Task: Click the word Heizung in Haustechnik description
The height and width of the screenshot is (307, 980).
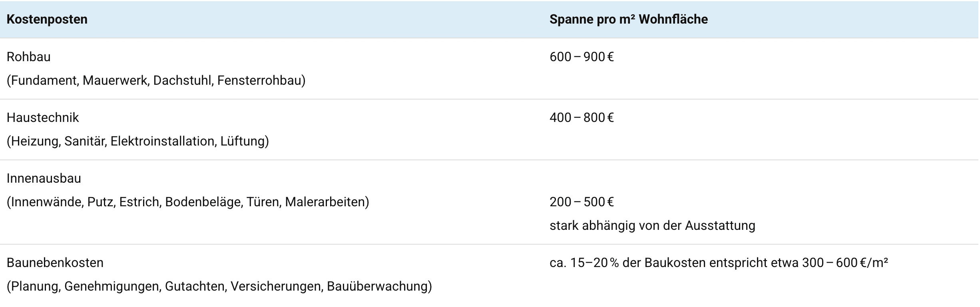Action: (x=35, y=142)
